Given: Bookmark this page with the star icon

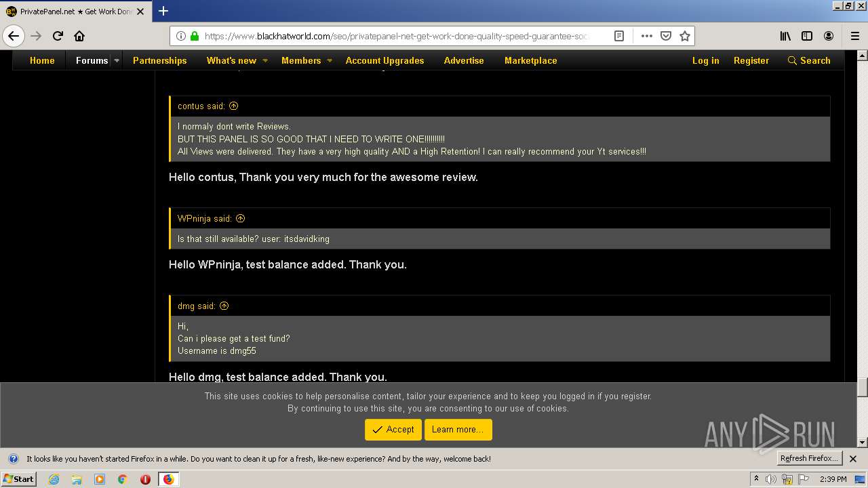Looking at the screenshot, I should pos(685,36).
